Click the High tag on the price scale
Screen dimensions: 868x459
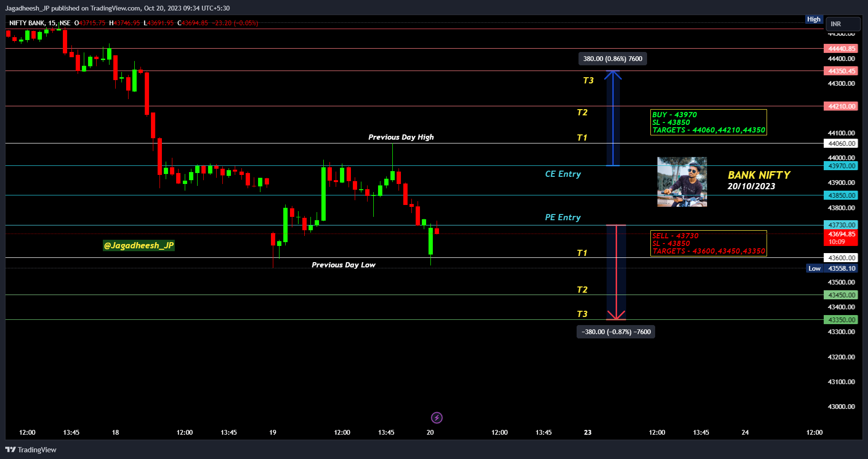[x=814, y=20]
